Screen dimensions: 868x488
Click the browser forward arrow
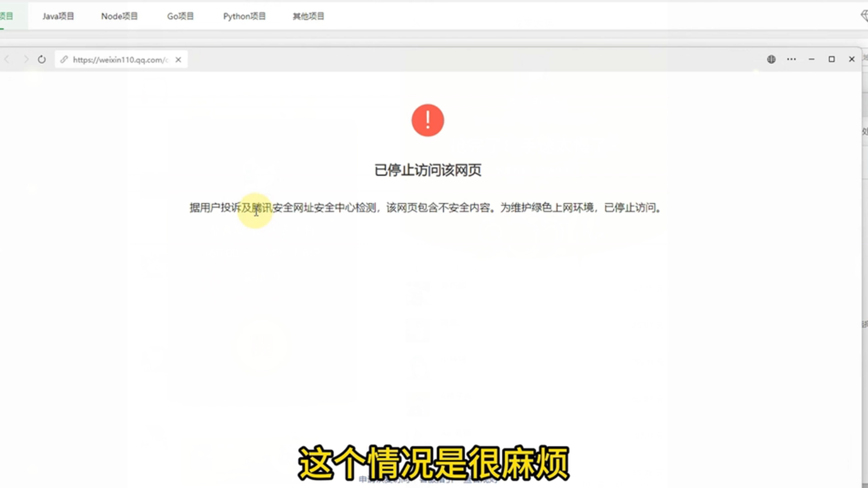(x=26, y=59)
